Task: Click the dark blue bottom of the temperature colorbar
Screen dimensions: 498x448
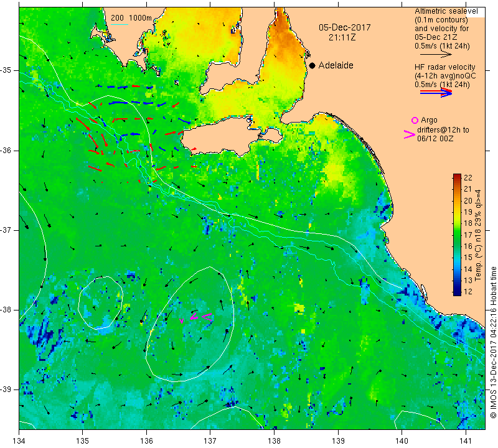Action: 457,292
